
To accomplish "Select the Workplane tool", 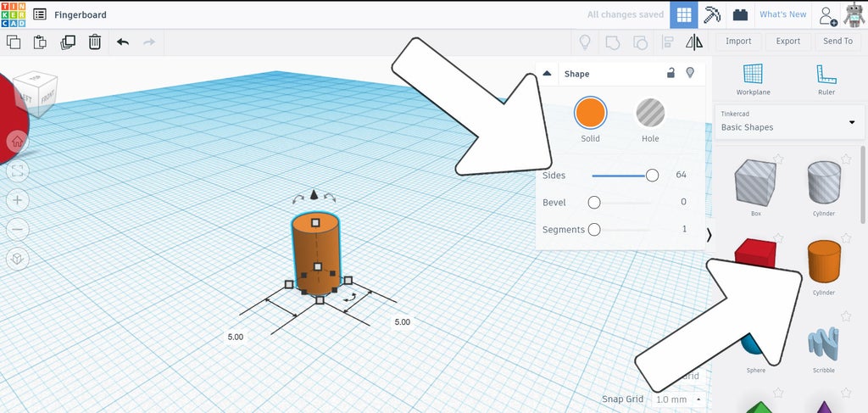I will click(753, 80).
